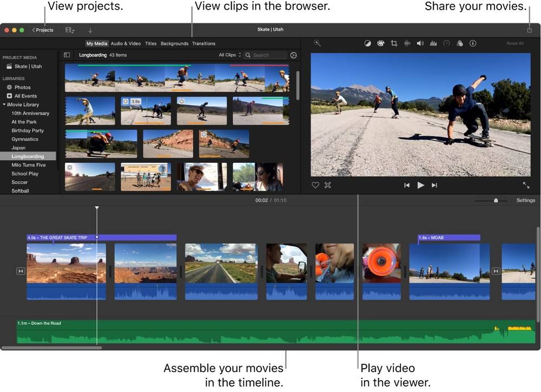
Task: Open the Color Balance controls
Action: coord(368,43)
